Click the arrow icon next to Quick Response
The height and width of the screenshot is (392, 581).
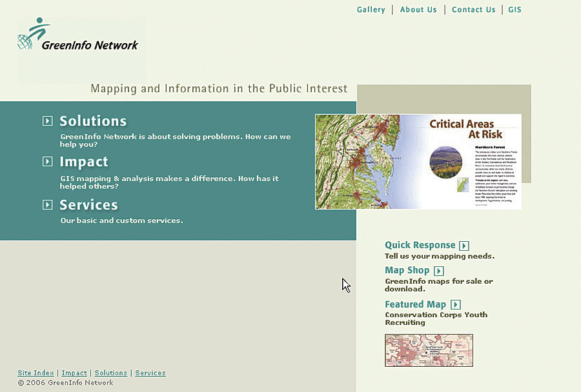(x=464, y=246)
